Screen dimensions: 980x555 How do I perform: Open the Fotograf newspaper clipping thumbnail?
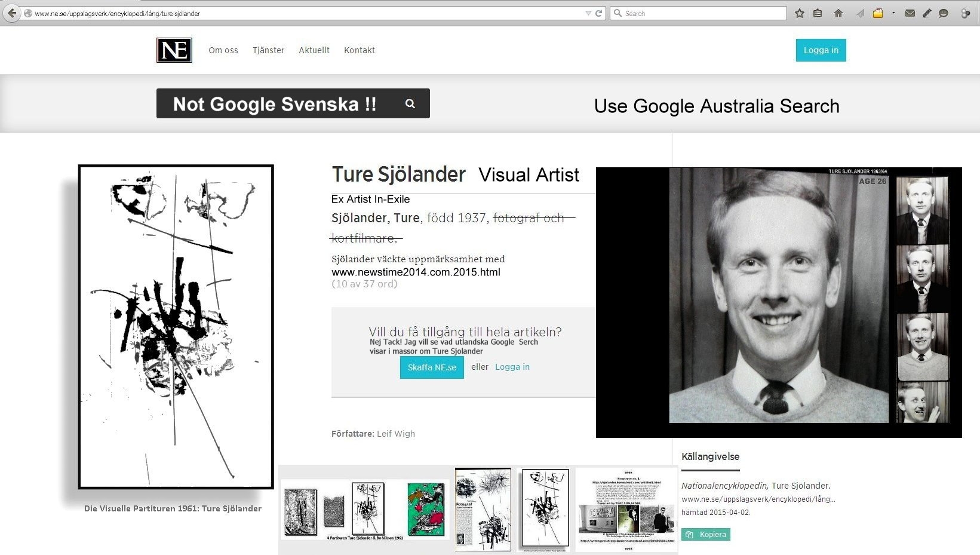point(483,510)
